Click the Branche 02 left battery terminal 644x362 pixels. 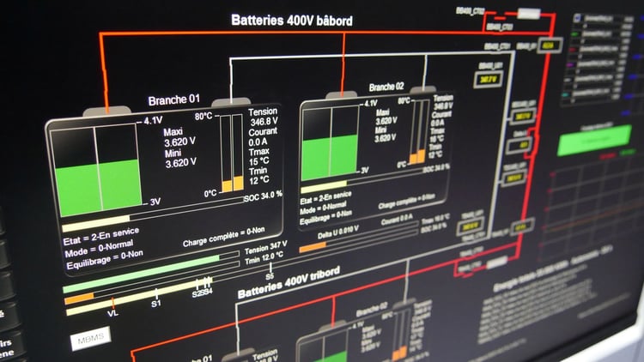pyautogui.click(x=341, y=95)
